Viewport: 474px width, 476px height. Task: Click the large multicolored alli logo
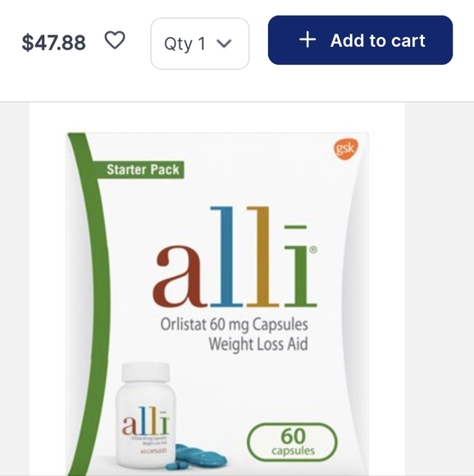235,257
